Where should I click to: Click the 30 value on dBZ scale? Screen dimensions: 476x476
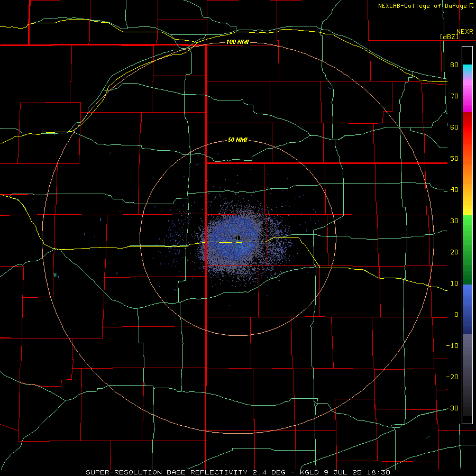[x=454, y=221]
